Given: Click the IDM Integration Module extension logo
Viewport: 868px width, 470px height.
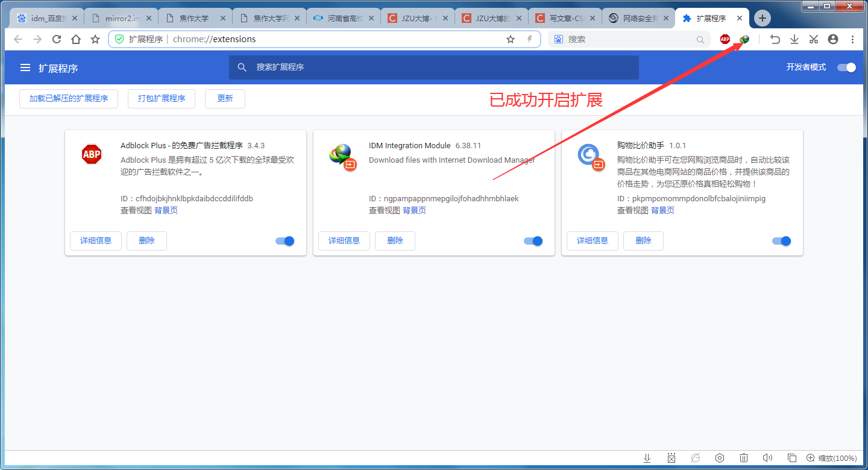Looking at the screenshot, I should pyautogui.click(x=342, y=157).
